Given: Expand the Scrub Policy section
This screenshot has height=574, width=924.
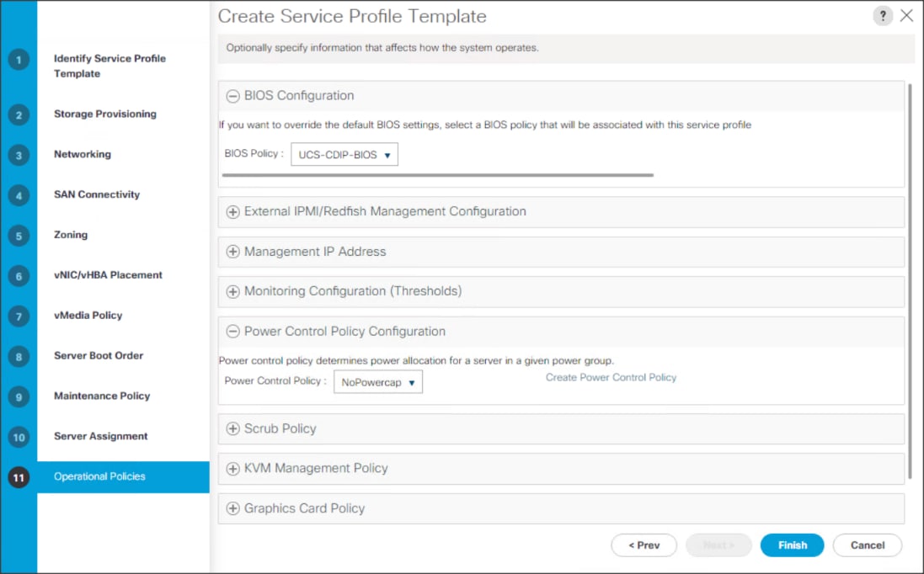Looking at the screenshot, I should tap(233, 429).
